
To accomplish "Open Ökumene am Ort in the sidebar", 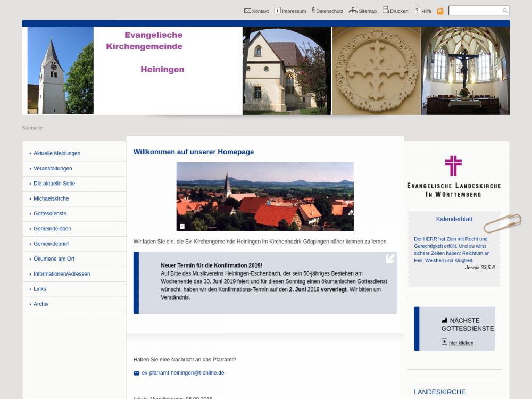I will pyautogui.click(x=54, y=259).
